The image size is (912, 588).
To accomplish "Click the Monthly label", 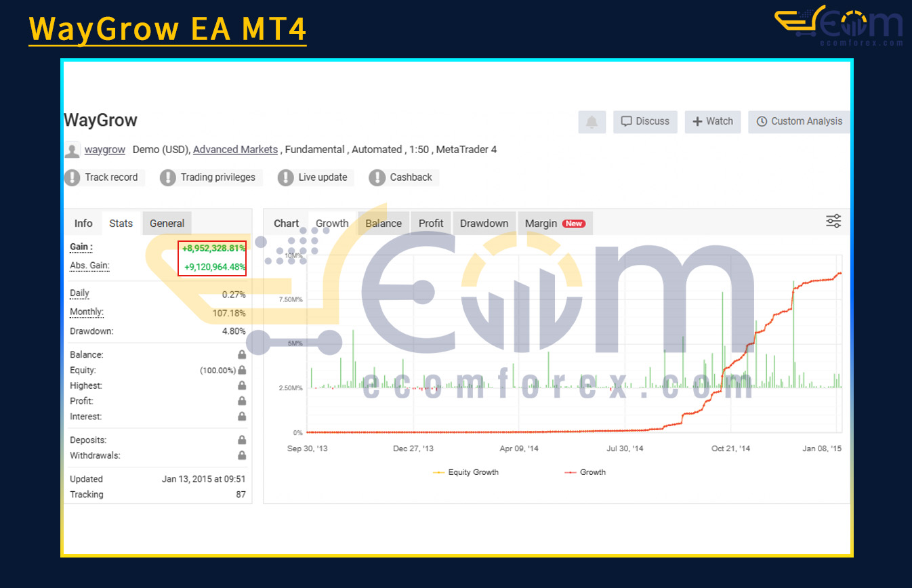I will [87, 312].
